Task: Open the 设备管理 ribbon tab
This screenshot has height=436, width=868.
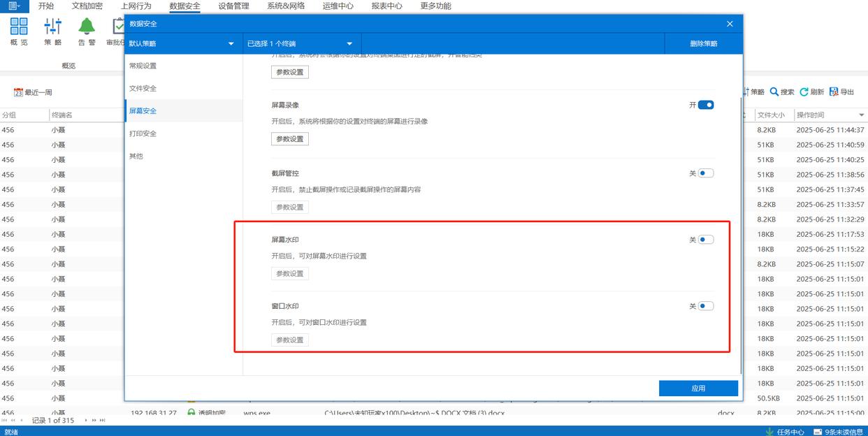Action: coord(233,6)
